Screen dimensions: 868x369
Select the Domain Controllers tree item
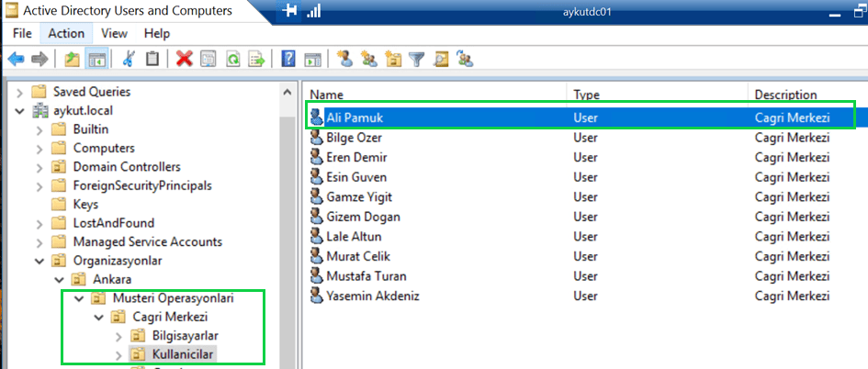pyautogui.click(x=126, y=167)
